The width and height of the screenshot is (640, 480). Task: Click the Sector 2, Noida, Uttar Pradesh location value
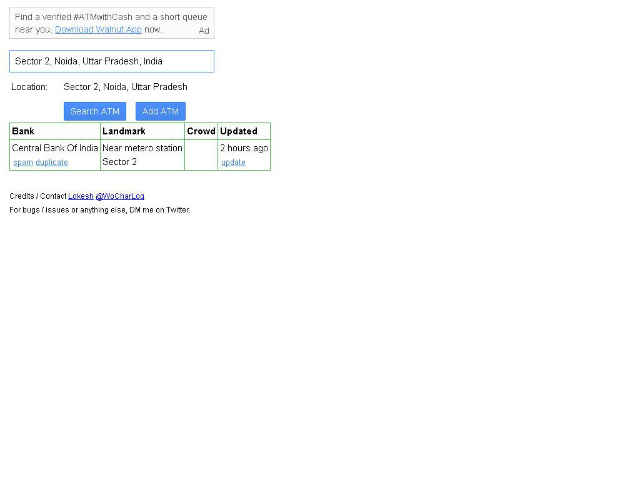pos(125,87)
